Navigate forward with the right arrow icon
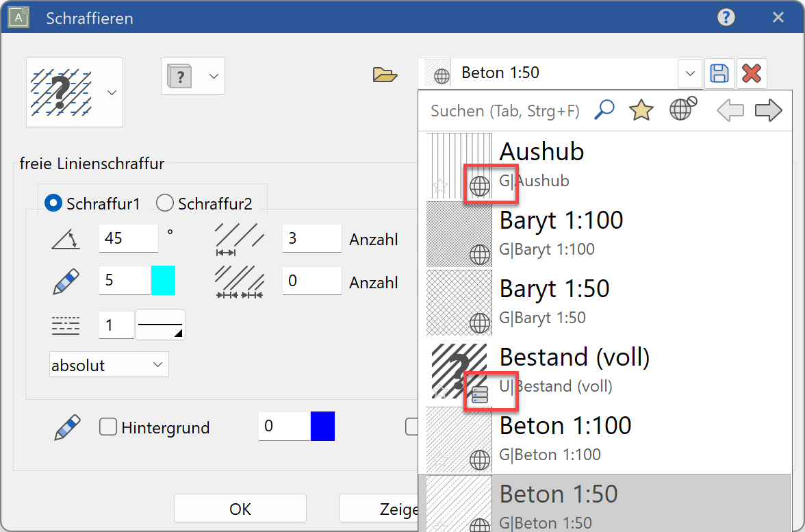805x532 pixels. pyautogui.click(x=768, y=110)
